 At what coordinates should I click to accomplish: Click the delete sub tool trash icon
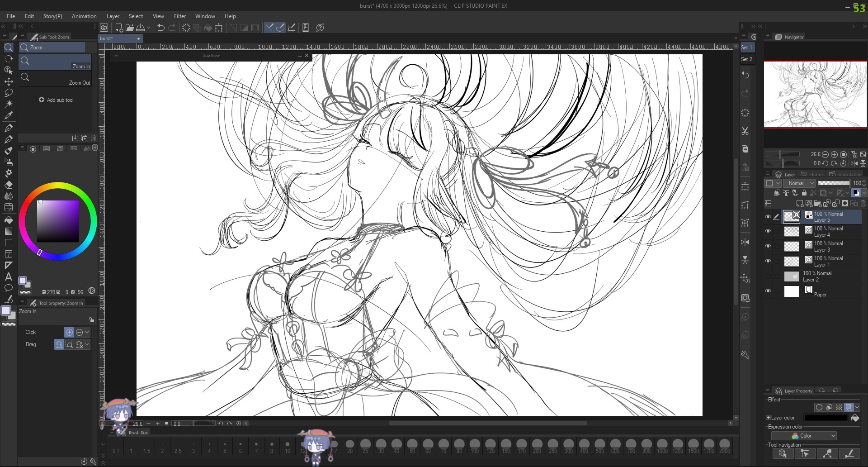coord(93,138)
